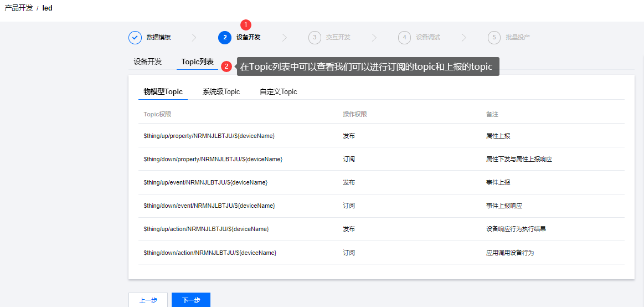Image resolution: width=644 pixels, height=307 pixels.
Task: Click the 下一步 button
Action: click(x=191, y=300)
